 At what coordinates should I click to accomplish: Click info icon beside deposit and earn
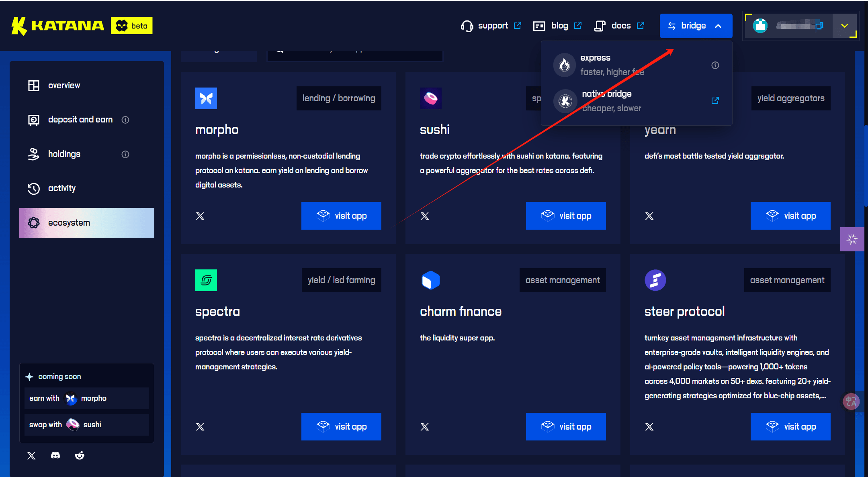coord(125,120)
